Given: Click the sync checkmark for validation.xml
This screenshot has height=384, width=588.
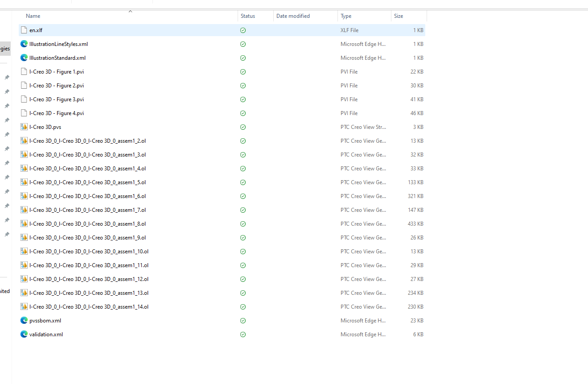Looking at the screenshot, I should 243,334.
